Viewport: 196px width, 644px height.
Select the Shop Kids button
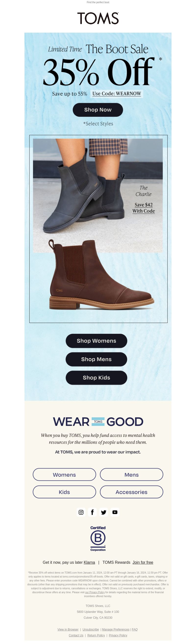96,378
